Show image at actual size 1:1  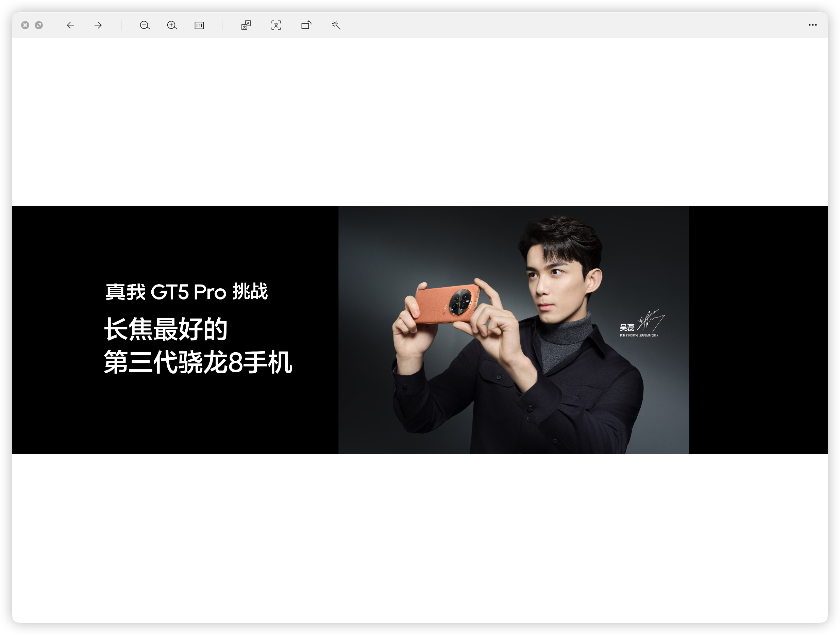click(x=199, y=25)
